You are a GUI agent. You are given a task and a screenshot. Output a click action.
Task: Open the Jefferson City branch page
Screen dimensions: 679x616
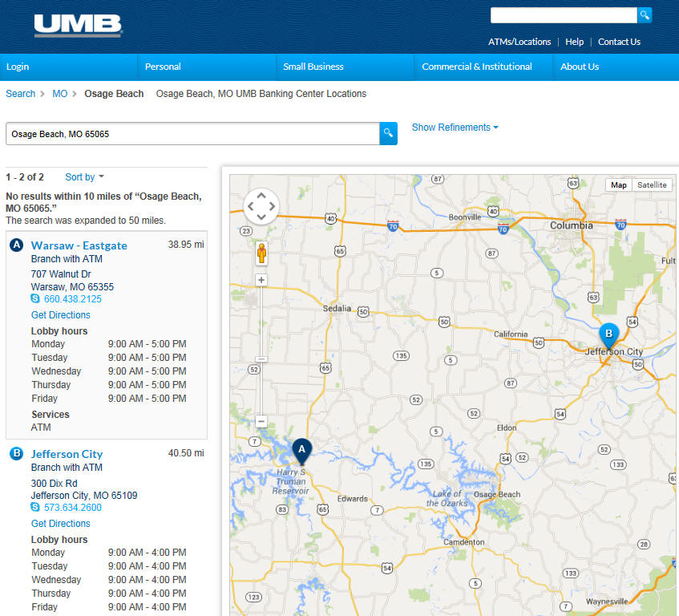pos(67,454)
